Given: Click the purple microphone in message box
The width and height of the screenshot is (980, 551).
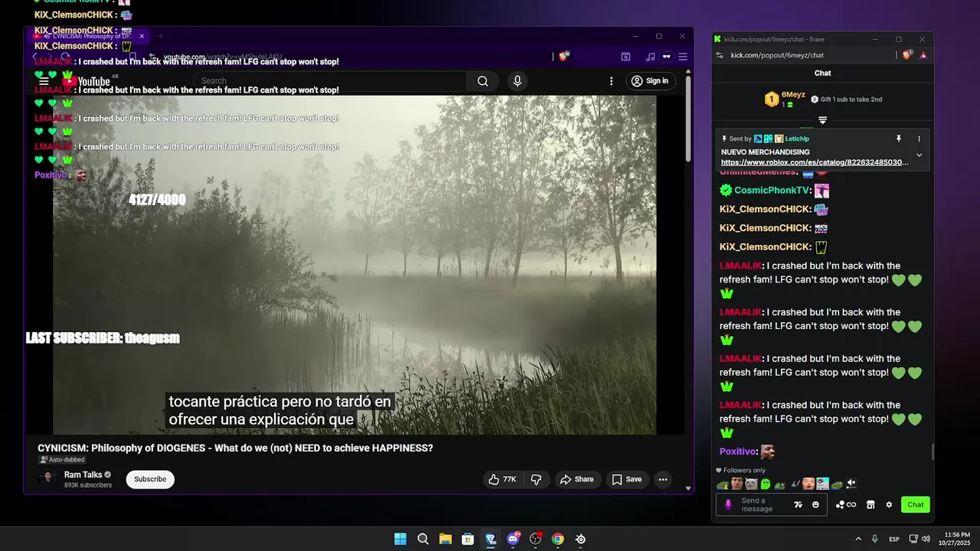Looking at the screenshot, I should [x=728, y=504].
